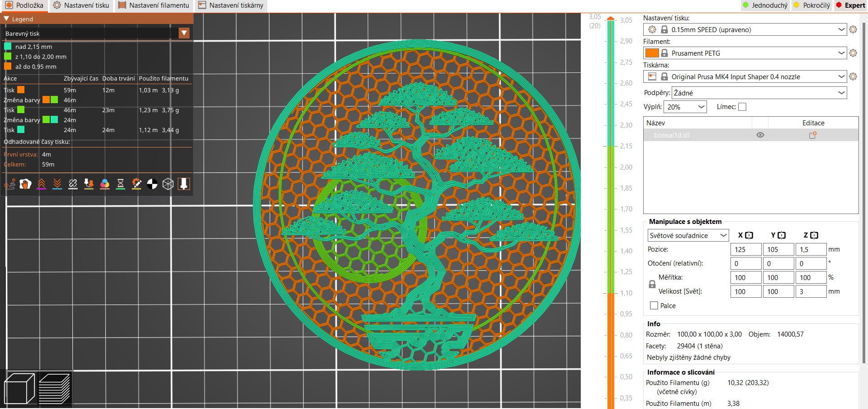Image resolution: width=868 pixels, height=409 pixels.
Task: Click the Velikost Z field showing 3
Action: point(811,291)
